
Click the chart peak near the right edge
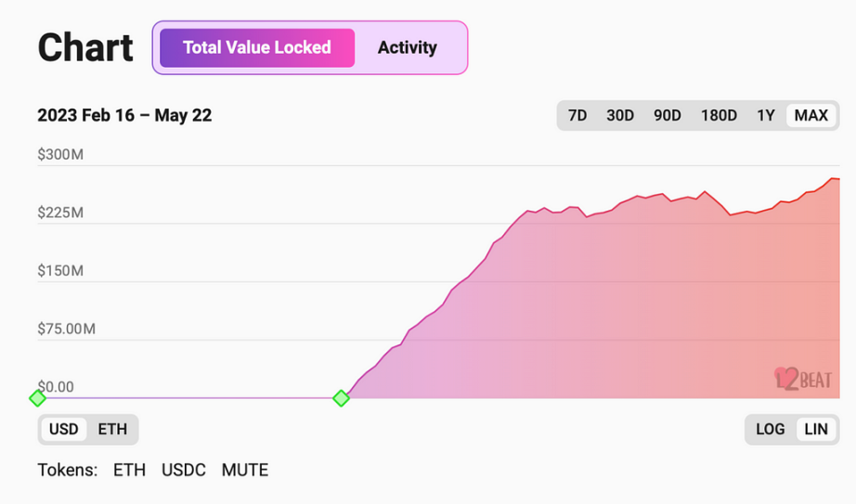pyautogui.click(x=834, y=178)
